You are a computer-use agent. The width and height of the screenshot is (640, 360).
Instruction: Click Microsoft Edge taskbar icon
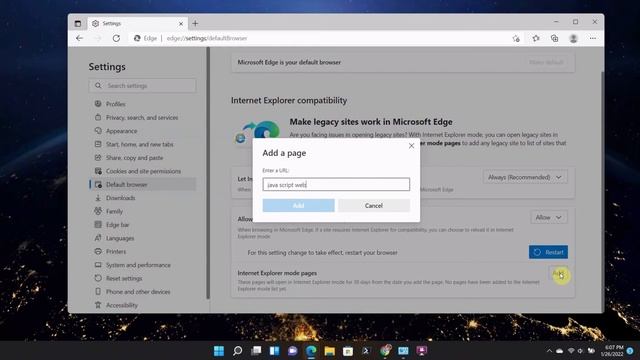pyautogui.click(x=311, y=351)
